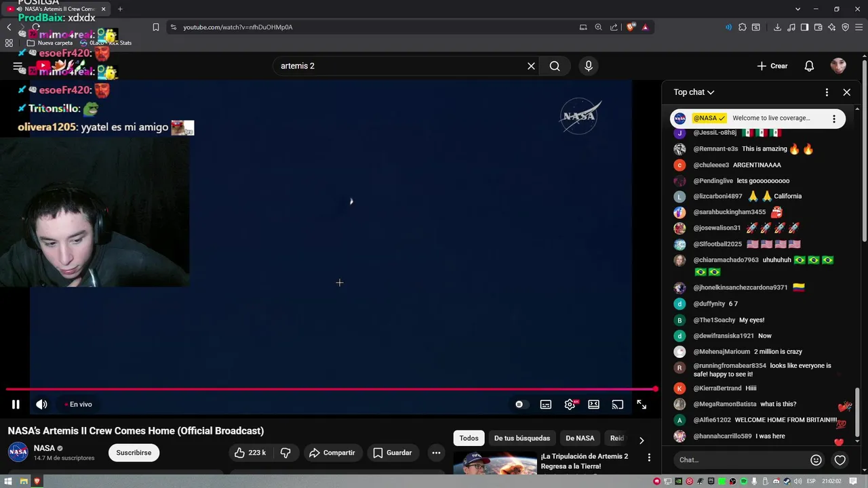Open Leo AI with the sparkle icon
The image size is (868, 488).
pos(832,27)
